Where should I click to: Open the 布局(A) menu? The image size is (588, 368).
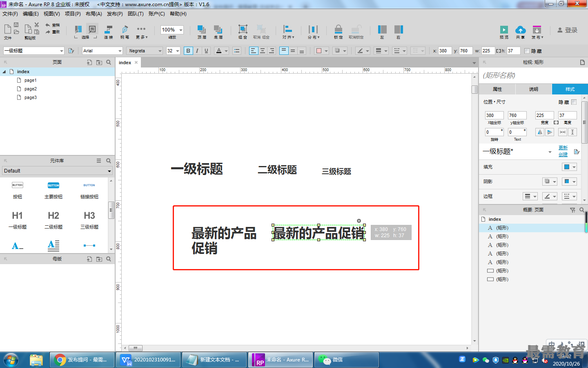[94, 14]
